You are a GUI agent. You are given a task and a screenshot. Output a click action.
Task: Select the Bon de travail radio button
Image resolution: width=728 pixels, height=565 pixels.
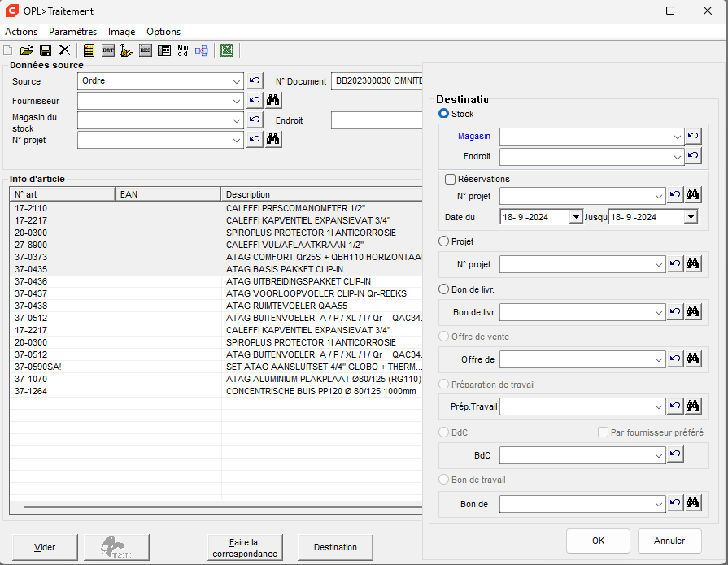click(444, 480)
